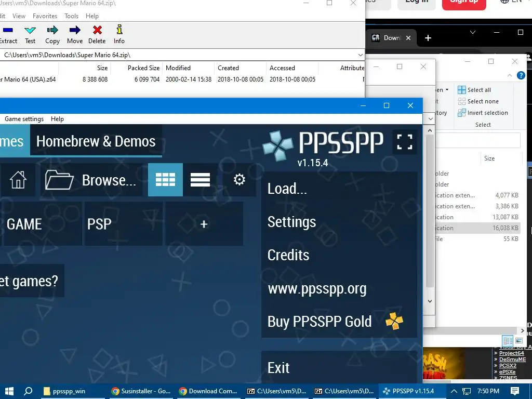Click Invert selection in explorer ribbon
Viewport: 532px width, 399px height.
(483, 113)
